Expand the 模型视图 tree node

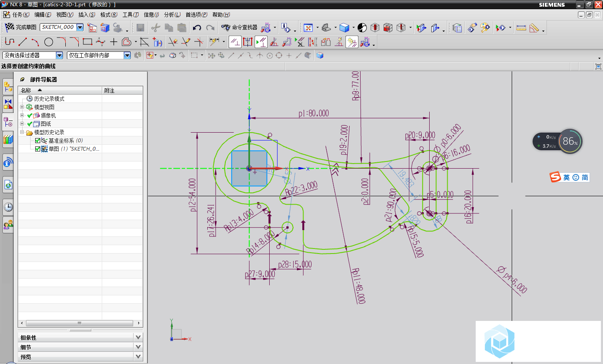22,107
